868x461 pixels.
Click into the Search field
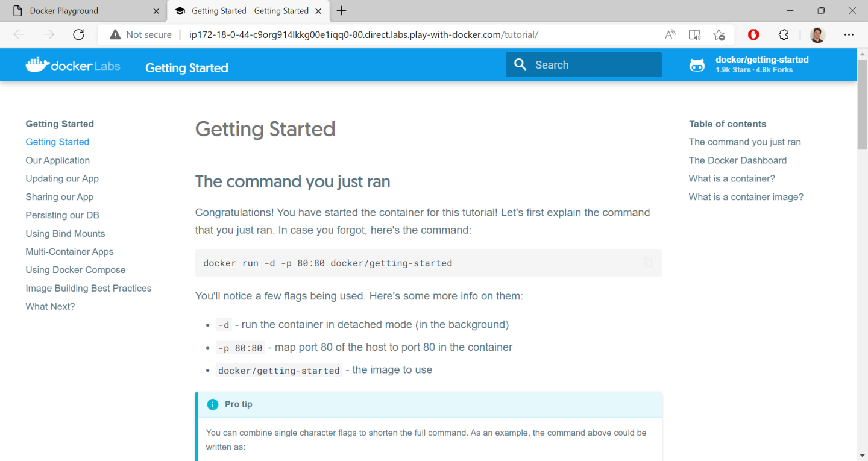point(583,64)
